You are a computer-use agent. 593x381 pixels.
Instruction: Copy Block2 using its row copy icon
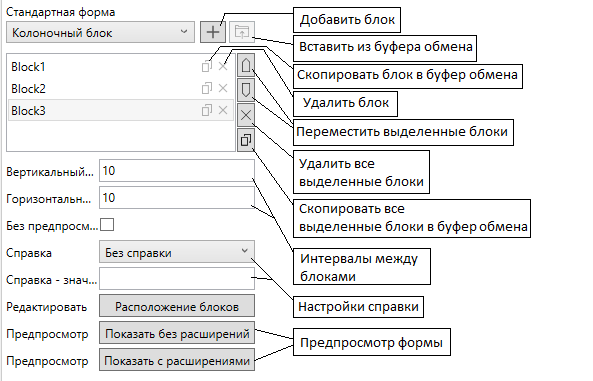(206, 88)
